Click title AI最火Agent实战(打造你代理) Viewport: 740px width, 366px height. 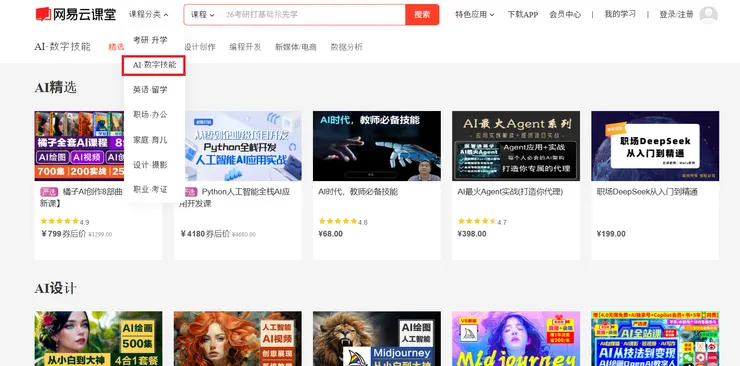(510, 192)
